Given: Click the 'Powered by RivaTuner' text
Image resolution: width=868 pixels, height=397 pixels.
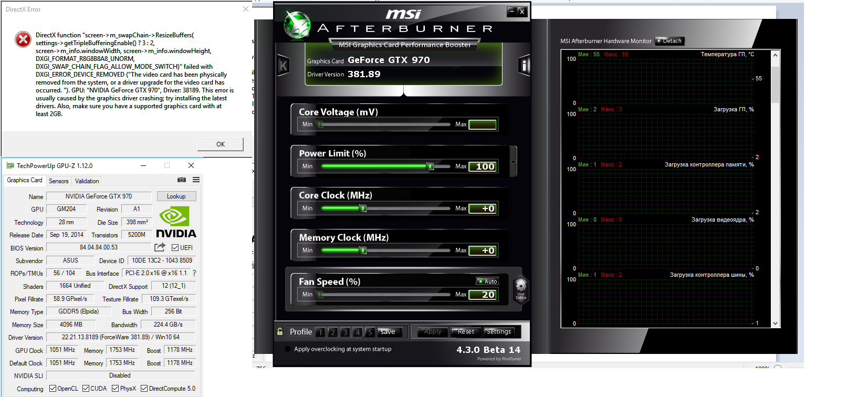Looking at the screenshot, I should 499,359.
